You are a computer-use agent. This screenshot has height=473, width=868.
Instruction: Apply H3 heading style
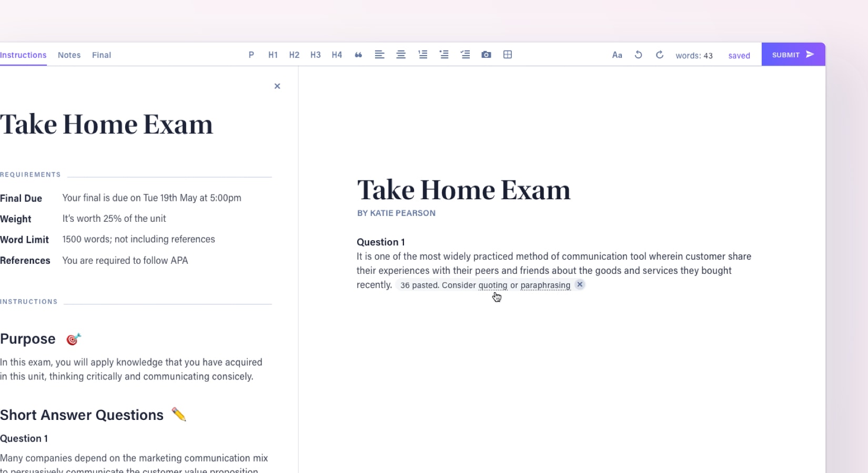[x=316, y=55]
